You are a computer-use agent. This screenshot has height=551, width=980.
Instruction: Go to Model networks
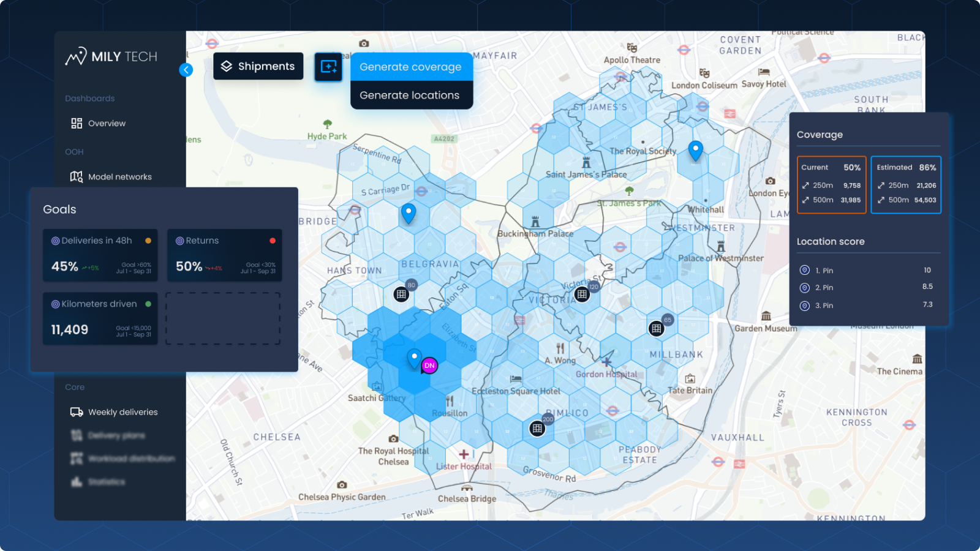[x=111, y=176]
